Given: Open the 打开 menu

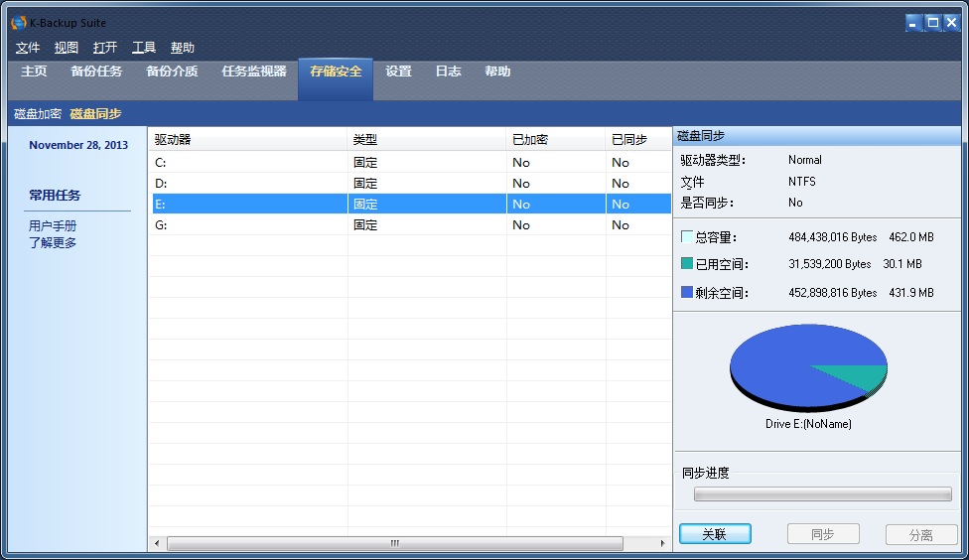Looking at the screenshot, I should pos(105,48).
